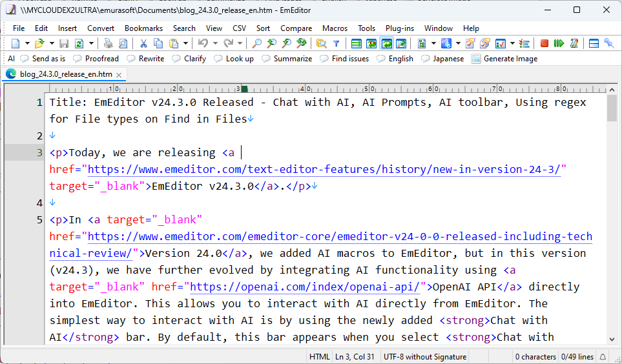This screenshot has width=622, height=364.
Task: Click the Find issues AI button
Action: [345, 59]
